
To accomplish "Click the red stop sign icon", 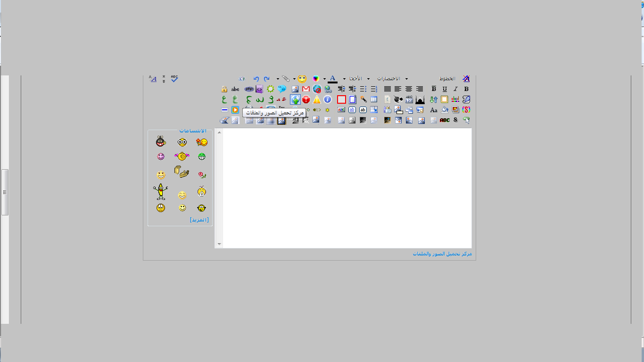I will point(306,100).
